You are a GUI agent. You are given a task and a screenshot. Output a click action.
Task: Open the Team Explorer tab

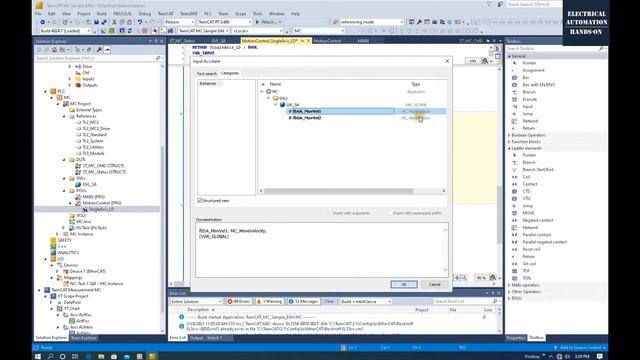[83, 338]
